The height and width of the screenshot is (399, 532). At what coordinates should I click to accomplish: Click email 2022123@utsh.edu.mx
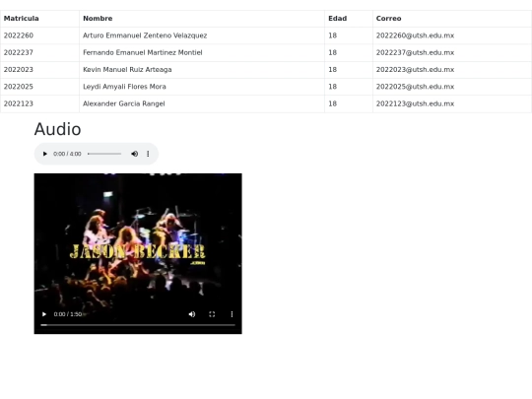coord(415,103)
